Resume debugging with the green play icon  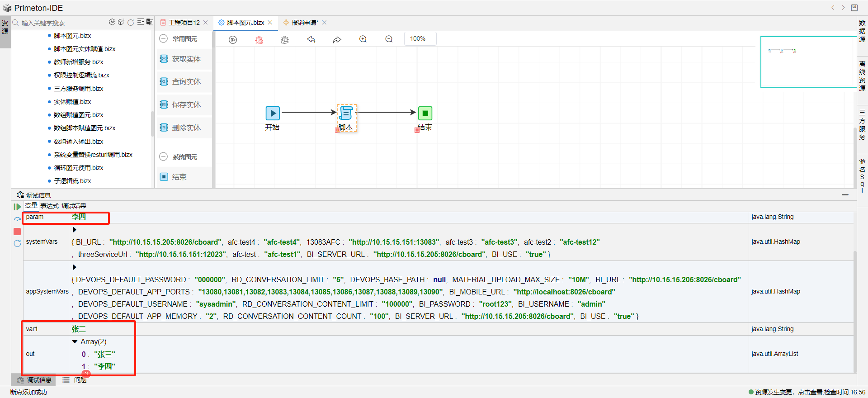click(x=17, y=207)
